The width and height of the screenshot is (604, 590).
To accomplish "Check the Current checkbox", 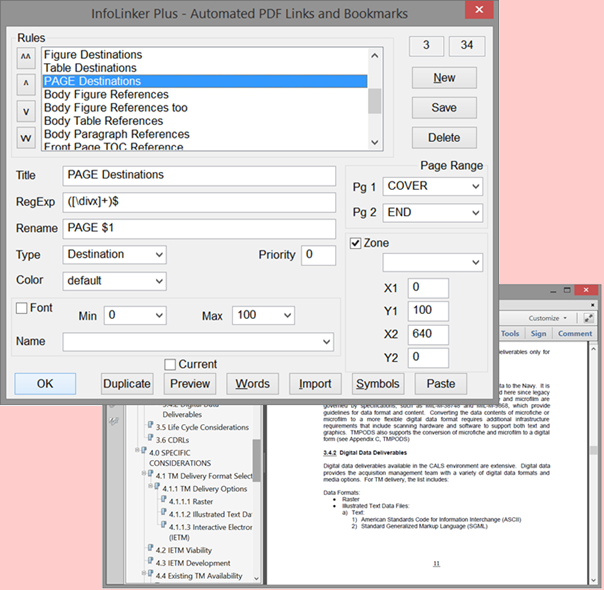I will coord(170,364).
